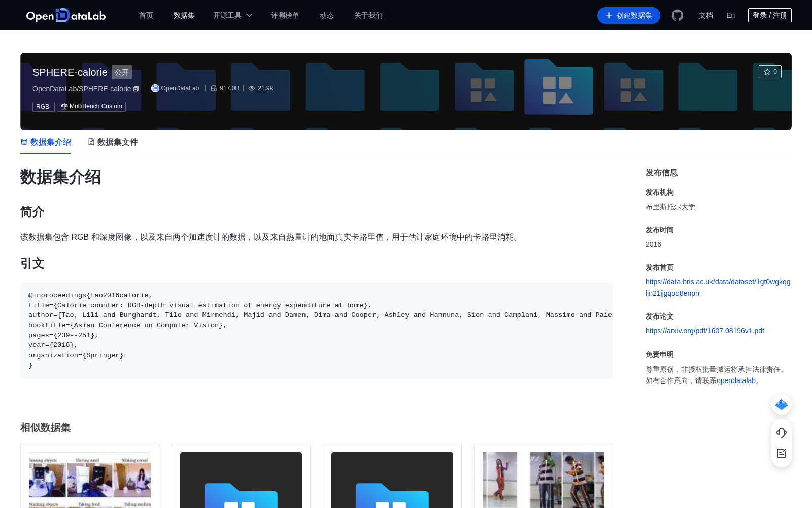The width and height of the screenshot is (812, 508).
Task: Click the 相似数据集 heading
Action: coord(46,428)
